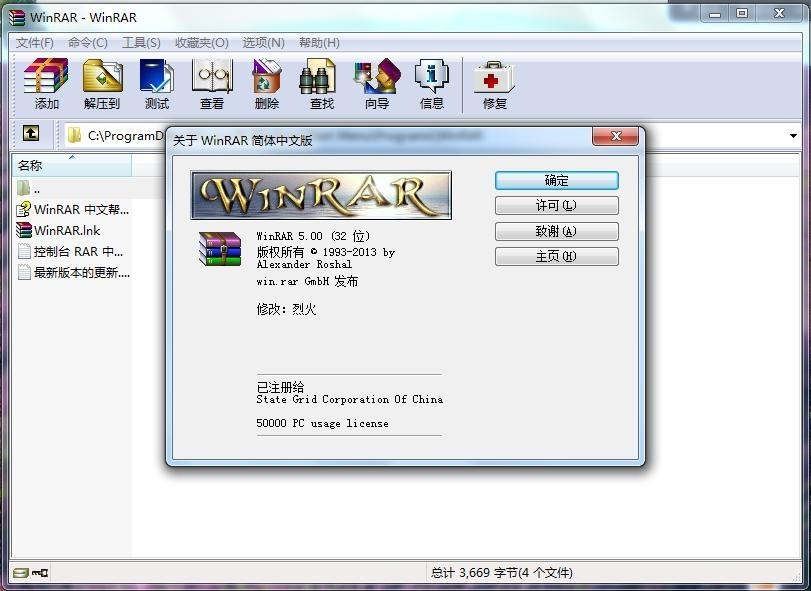Open the address bar path dropdown arrow
811x591 pixels.
(793, 136)
